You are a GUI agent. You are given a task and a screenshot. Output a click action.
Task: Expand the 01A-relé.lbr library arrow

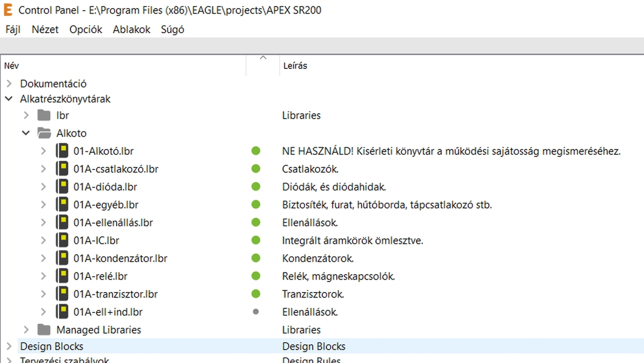coord(44,276)
